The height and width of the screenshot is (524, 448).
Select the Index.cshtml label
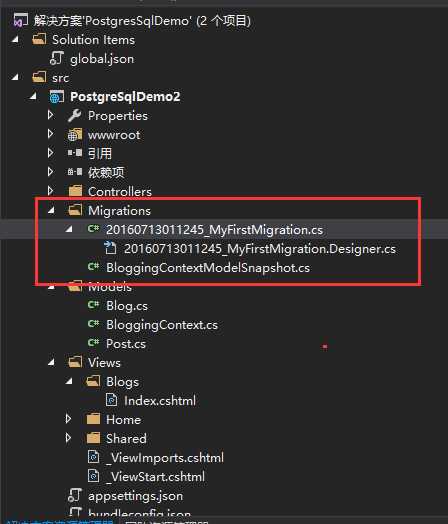point(160,401)
